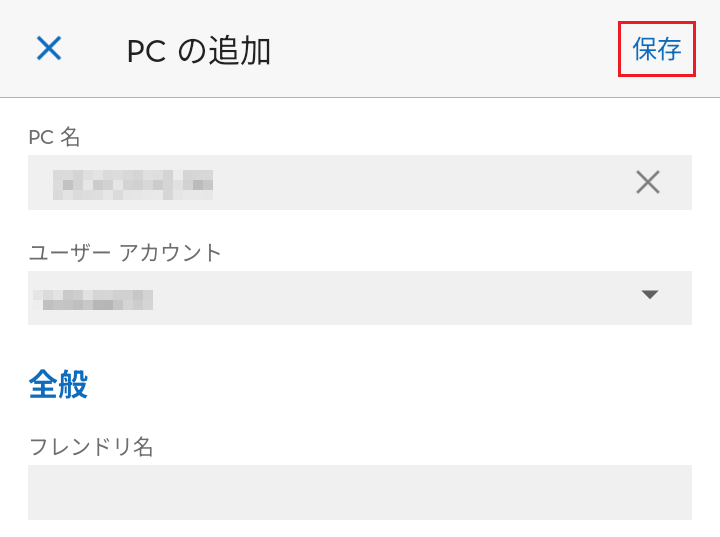Focus the PC 名 input field
Image resolution: width=720 pixels, height=537 pixels.
400,182
